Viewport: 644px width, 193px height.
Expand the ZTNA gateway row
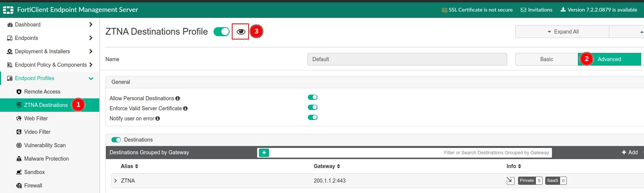(x=116, y=181)
